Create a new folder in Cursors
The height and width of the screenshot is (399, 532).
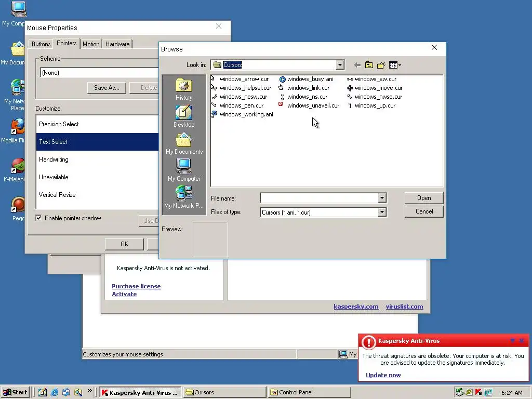tap(381, 65)
